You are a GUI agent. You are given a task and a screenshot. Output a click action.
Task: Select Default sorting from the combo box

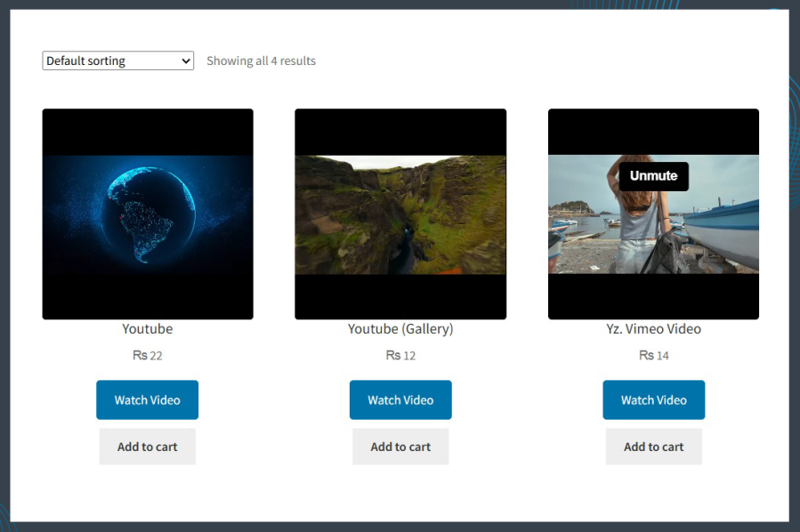[x=117, y=60]
